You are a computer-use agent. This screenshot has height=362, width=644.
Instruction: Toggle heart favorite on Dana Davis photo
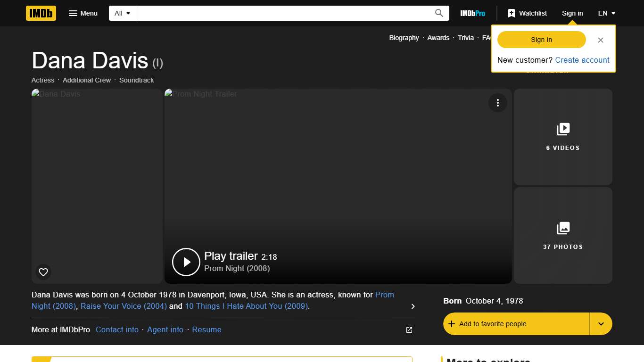click(x=43, y=272)
